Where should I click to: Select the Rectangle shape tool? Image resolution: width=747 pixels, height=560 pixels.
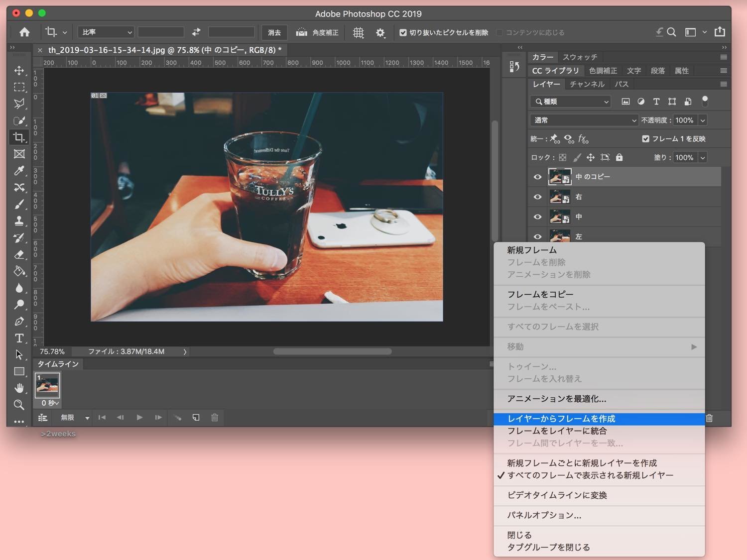click(x=19, y=371)
